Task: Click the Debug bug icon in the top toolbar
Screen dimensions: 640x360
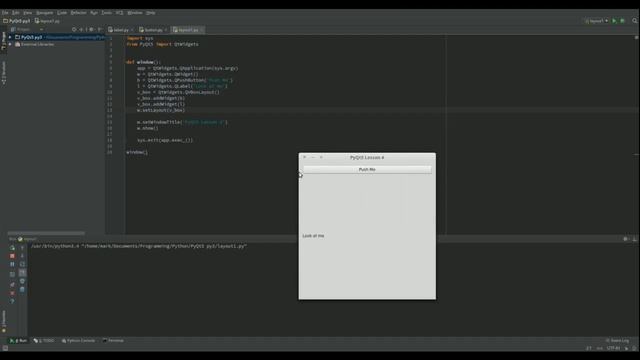Action: 622,21
